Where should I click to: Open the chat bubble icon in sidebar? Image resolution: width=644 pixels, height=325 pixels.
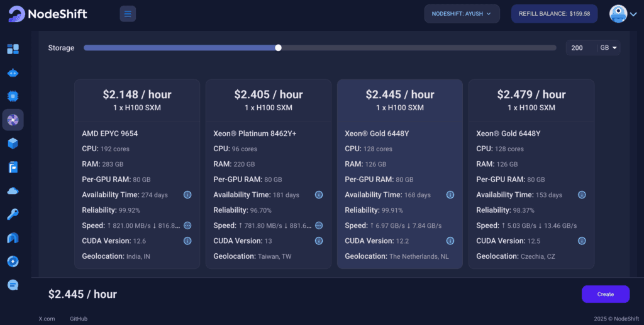pos(13,285)
